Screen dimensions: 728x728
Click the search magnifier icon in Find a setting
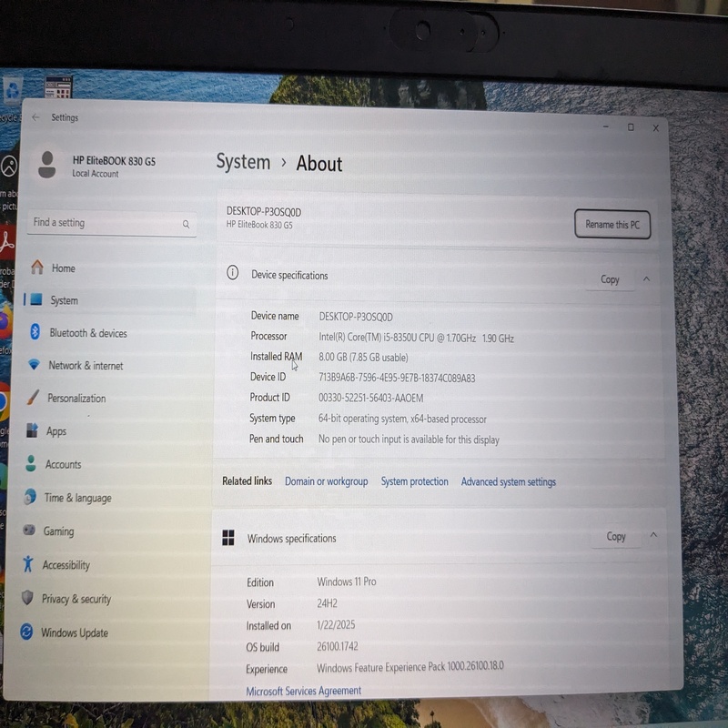click(x=186, y=224)
